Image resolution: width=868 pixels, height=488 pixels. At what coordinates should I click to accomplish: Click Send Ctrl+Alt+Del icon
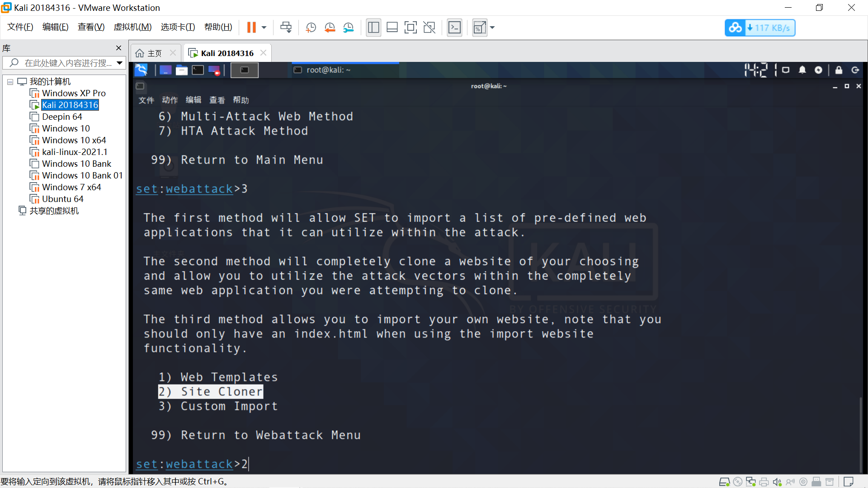pos(286,28)
